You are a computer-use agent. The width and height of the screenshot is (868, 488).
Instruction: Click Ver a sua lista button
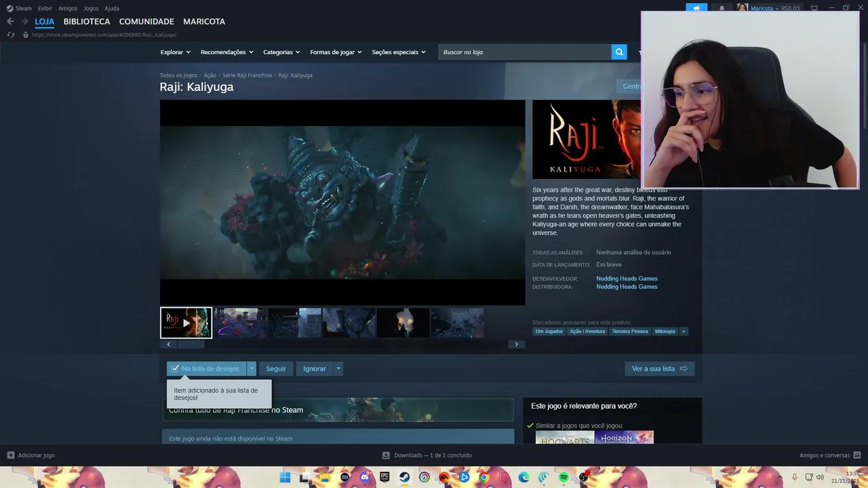pos(659,369)
